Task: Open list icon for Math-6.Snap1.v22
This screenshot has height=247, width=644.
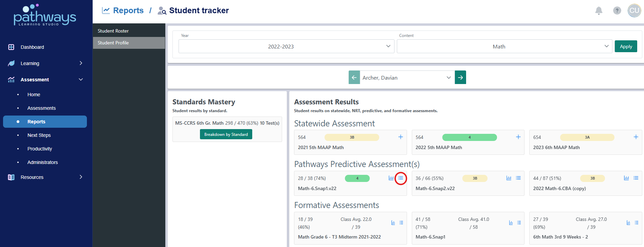Action: pyautogui.click(x=401, y=178)
